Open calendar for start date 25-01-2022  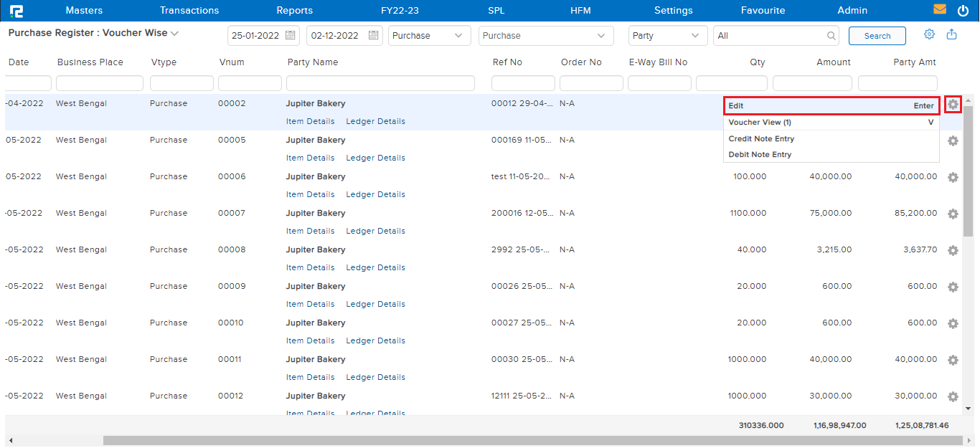pyautogui.click(x=290, y=36)
